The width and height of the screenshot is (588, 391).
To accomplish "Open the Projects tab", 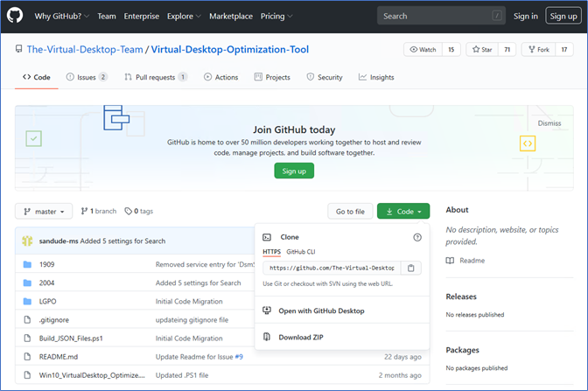I will coord(272,77).
